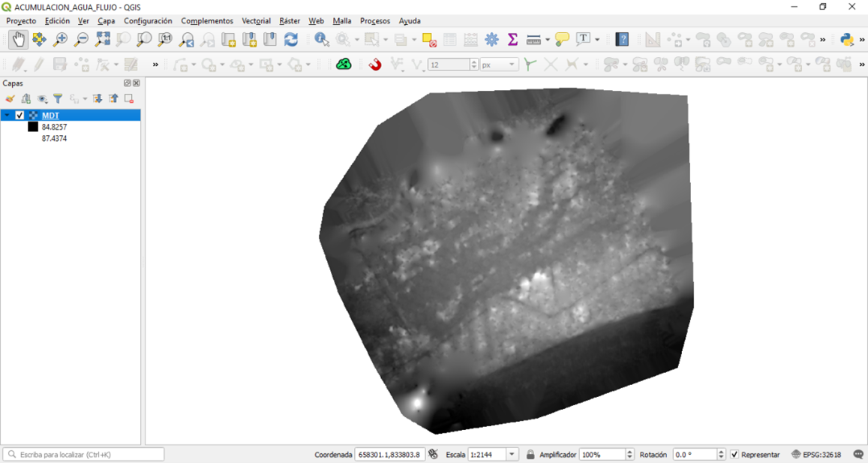Filter legend using the funnel icon
The image size is (868, 463).
(58, 99)
